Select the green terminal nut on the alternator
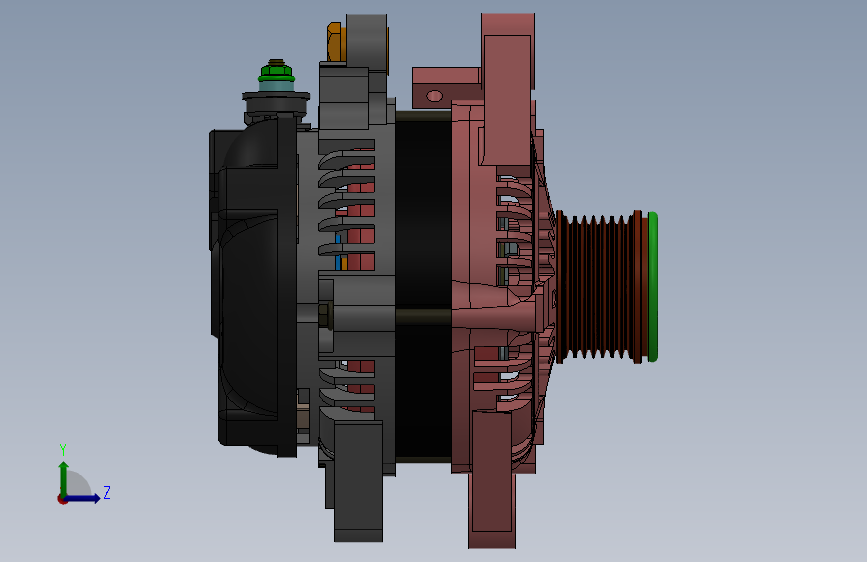 point(276,71)
